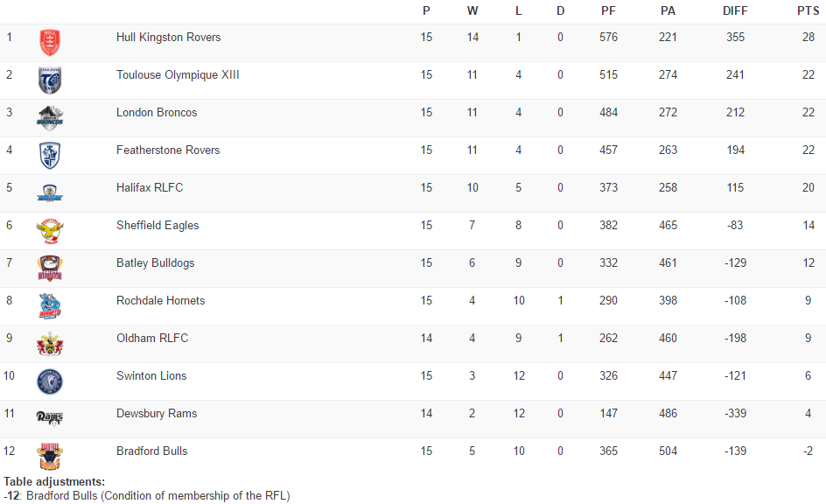
Task: Click the W column header
Action: [x=472, y=10]
